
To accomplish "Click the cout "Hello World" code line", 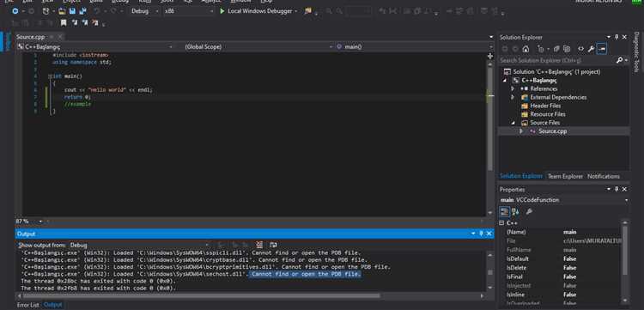I will (x=108, y=90).
